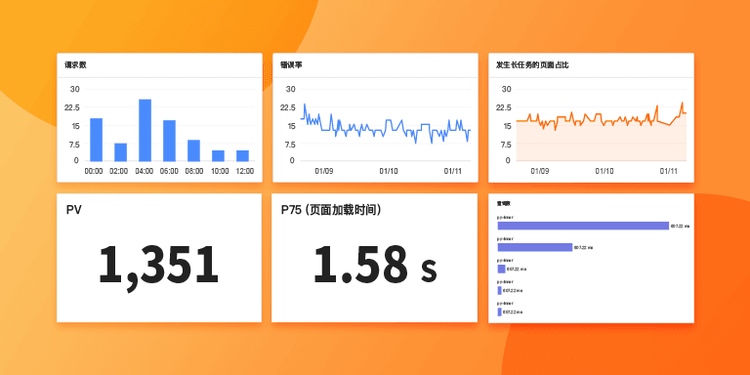Click the 00:00 x-axis label
The image size is (750, 375).
coord(94,171)
